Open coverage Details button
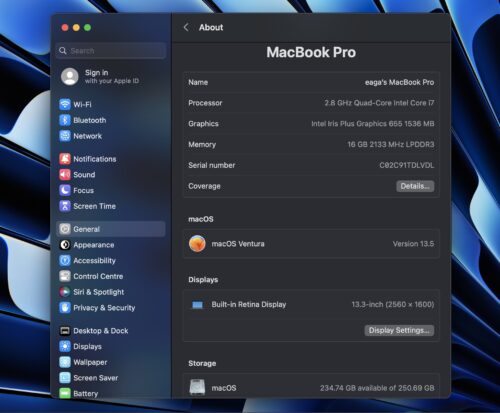Viewport: 500px width, 413px height. tap(415, 186)
